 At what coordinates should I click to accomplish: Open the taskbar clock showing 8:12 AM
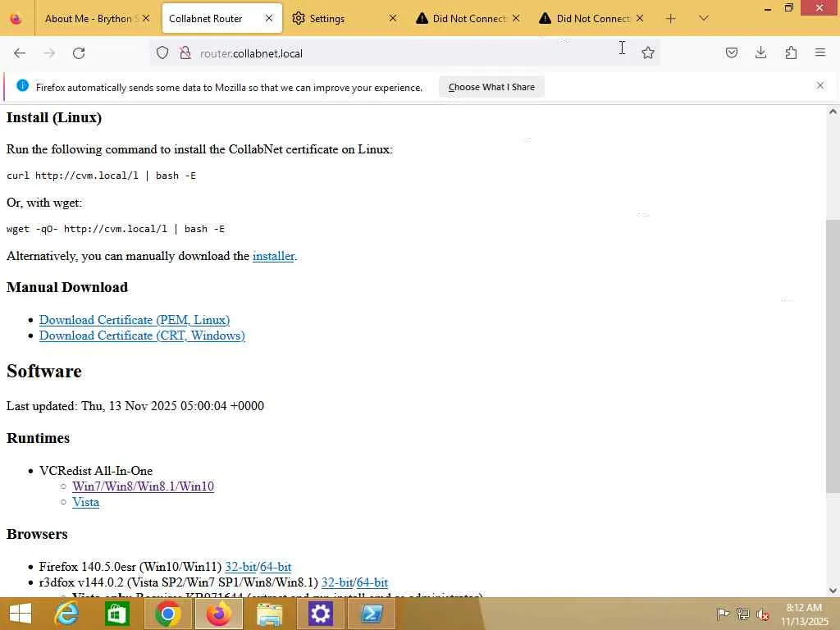coord(804,614)
